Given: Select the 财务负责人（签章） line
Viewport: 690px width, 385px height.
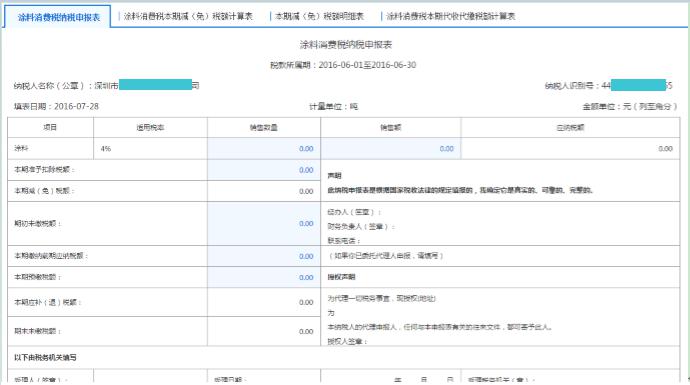Looking at the screenshot, I should tap(361, 227).
